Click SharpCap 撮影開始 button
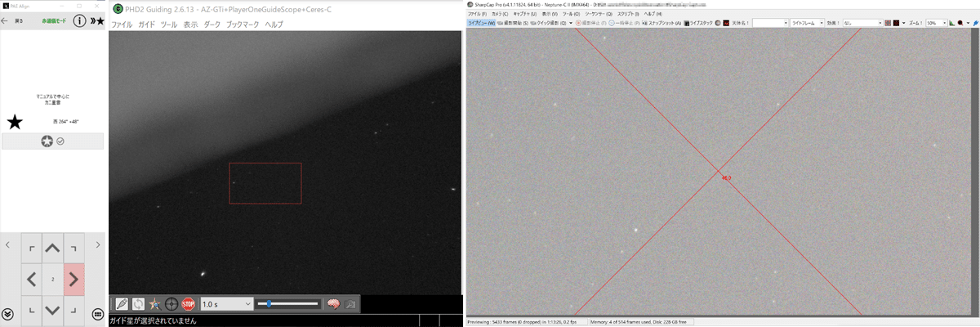 [512, 23]
